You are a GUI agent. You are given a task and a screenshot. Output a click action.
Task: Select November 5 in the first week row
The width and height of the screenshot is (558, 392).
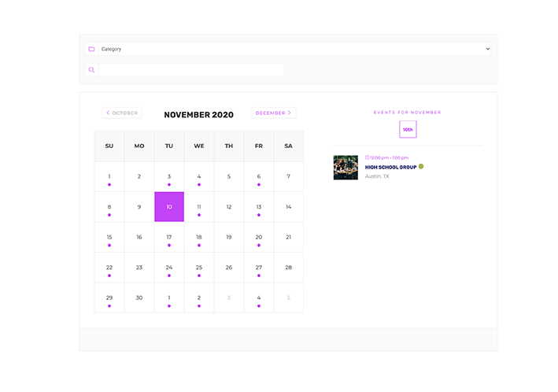[229, 176]
